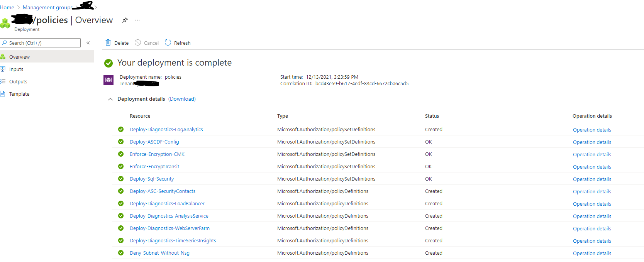Download the deployment details
Screen dimensions: 644x262
182,99
